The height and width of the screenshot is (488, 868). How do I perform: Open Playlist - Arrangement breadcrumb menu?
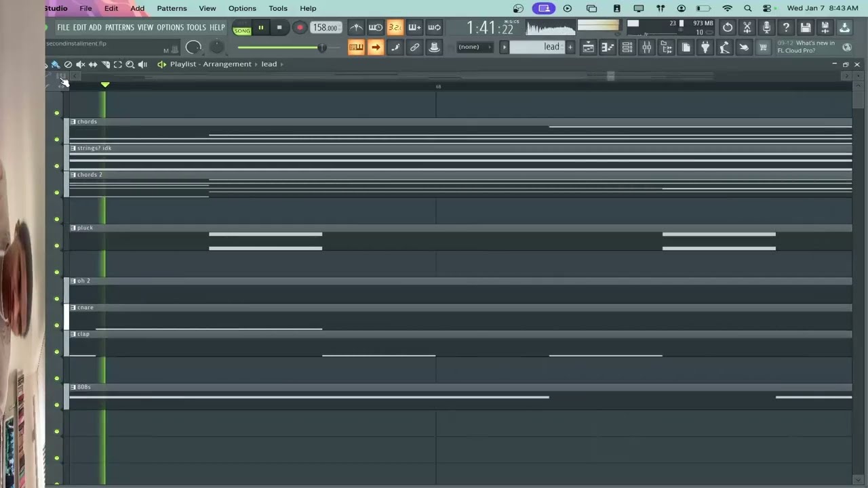pos(211,64)
